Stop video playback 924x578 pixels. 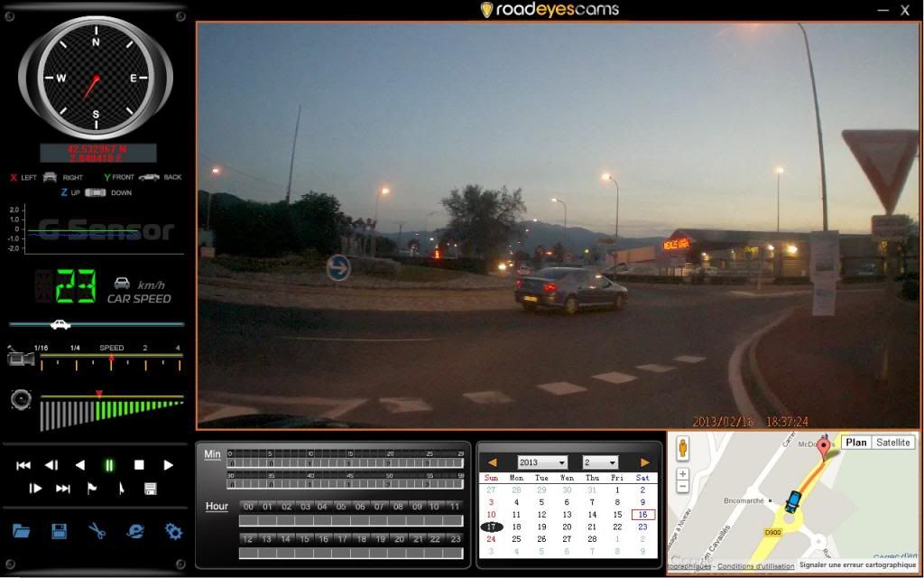point(139,465)
